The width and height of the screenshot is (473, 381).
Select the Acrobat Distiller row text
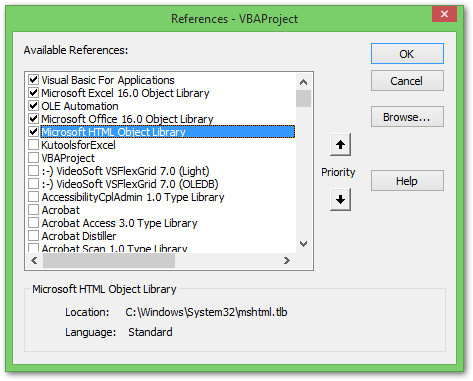click(x=79, y=236)
